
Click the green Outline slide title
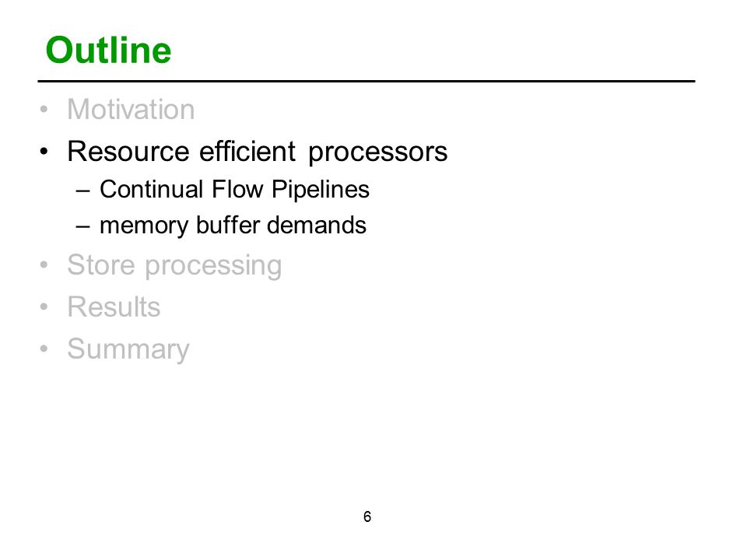[108, 50]
